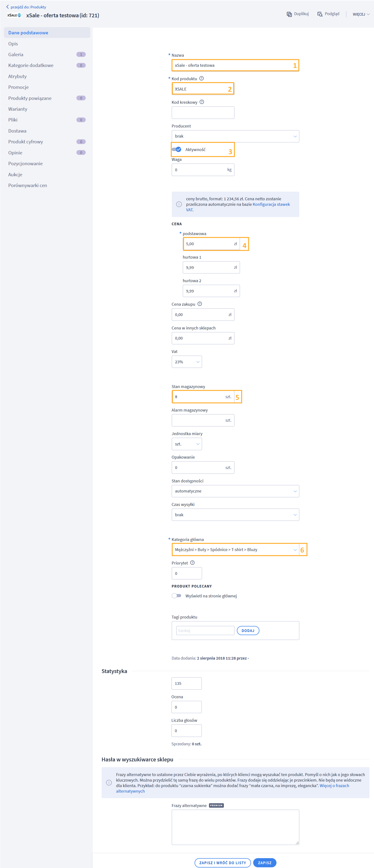Image resolution: width=374 pixels, height=868 pixels.
Task: Toggle the Aktywność switch off
Action: click(x=176, y=150)
